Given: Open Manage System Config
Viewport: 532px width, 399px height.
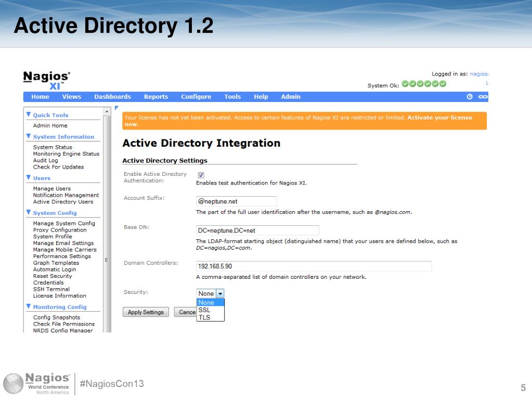Looking at the screenshot, I should click(64, 223).
